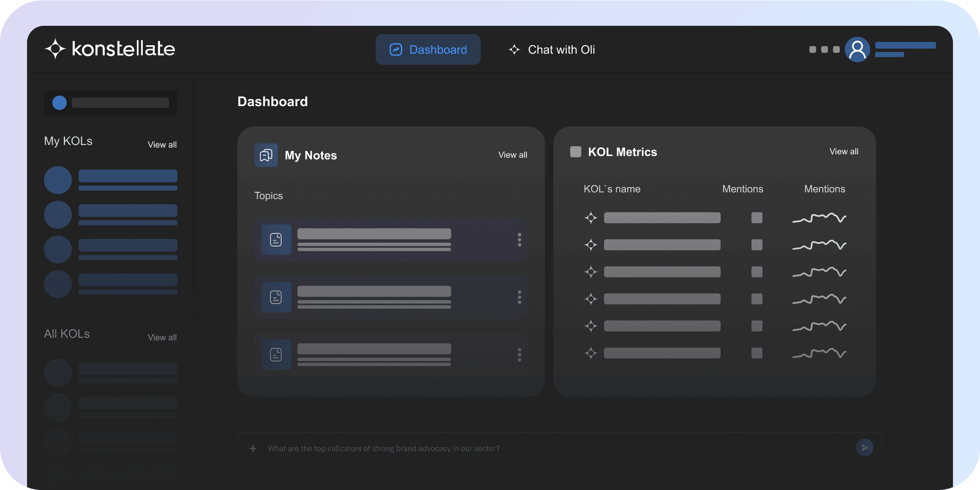Click View all in KOL Metrics card
980x490 pixels.
click(x=844, y=151)
